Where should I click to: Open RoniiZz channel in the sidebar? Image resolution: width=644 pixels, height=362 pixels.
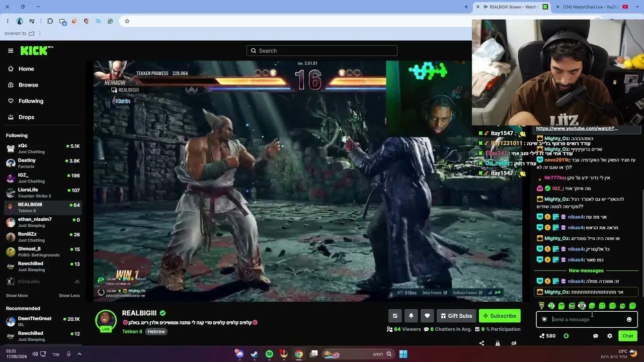pyautogui.click(x=43, y=237)
